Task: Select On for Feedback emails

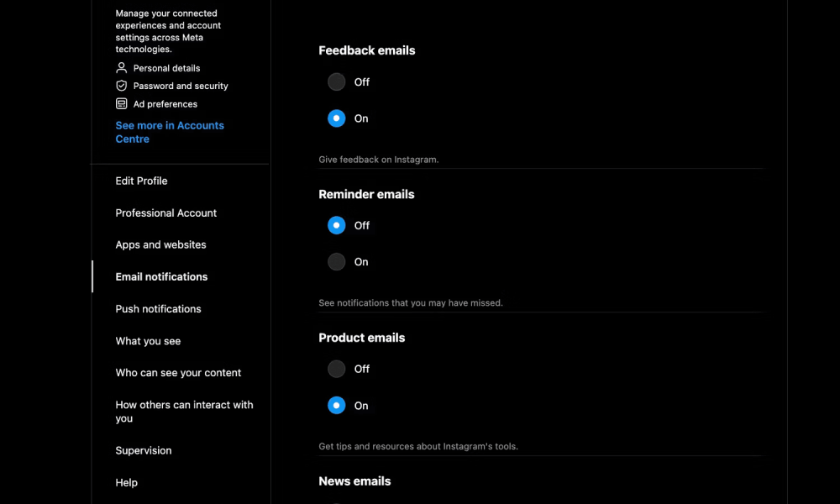Action: click(x=337, y=118)
